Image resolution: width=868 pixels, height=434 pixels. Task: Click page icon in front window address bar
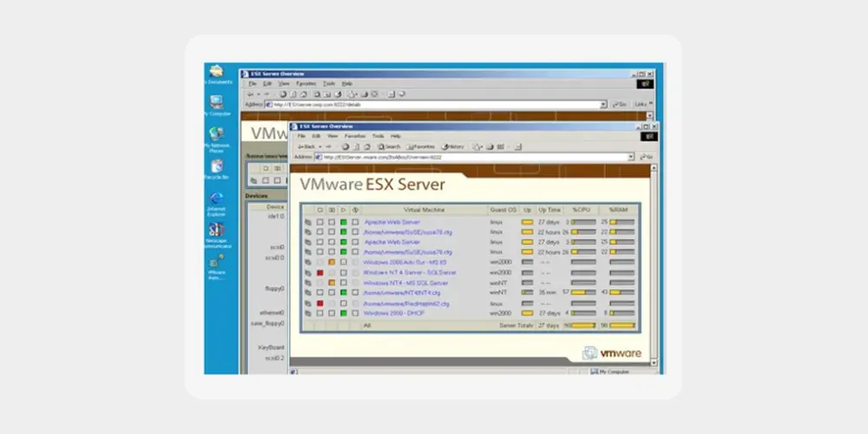tap(319, 157)
